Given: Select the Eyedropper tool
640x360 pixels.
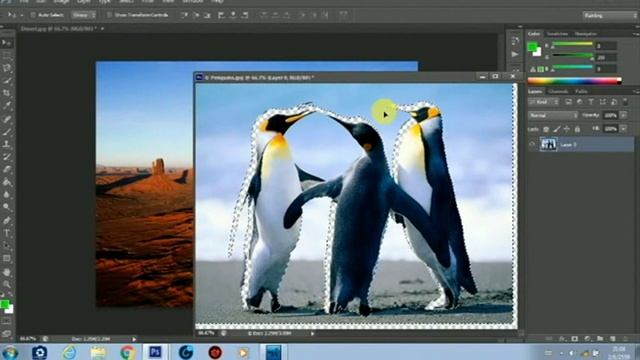Looking at the screenshot, I should point(7,106).
